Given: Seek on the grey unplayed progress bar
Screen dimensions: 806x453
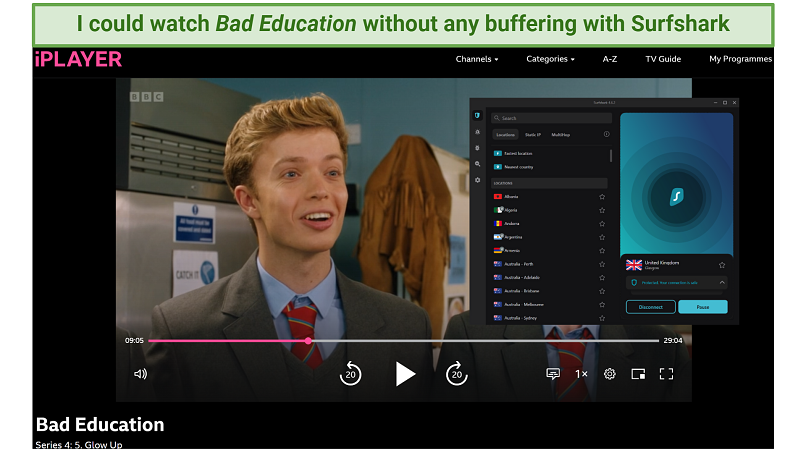Looking at the screenshot, I should (x=485, y=340).
